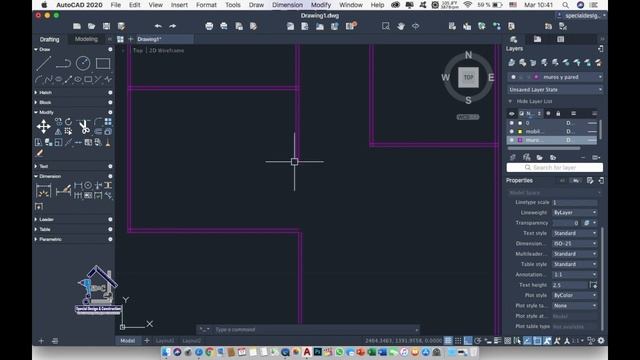Expand the Block panel section
Viewport: 640px width, 360px height.
coord(36,102)
